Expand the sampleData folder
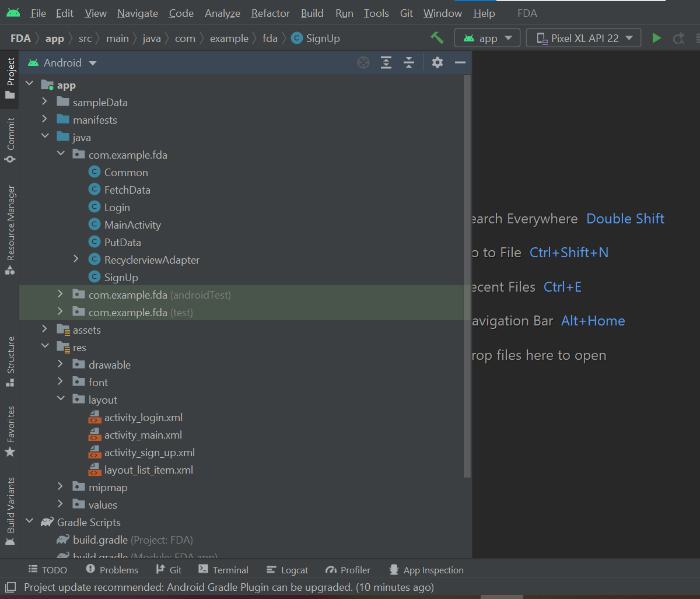Image resolution: width=700 pixels, height=599 pixels. [45, 102]
